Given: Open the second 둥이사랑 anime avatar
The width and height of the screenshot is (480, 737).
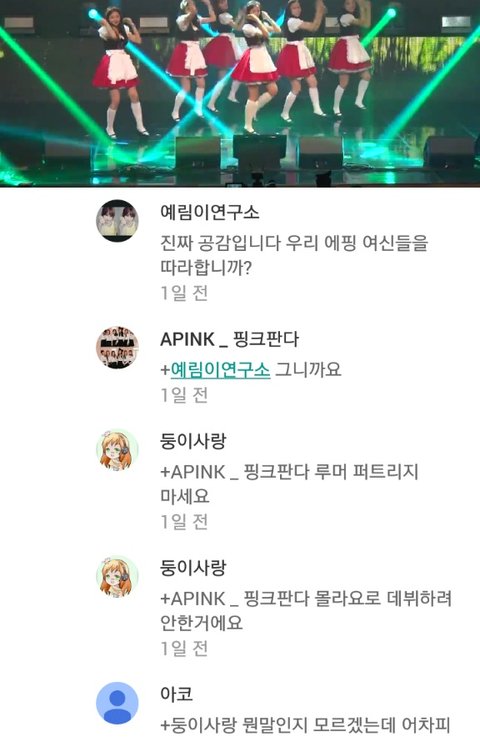Looking at the screenshot, I should click(x=118, y=577).
